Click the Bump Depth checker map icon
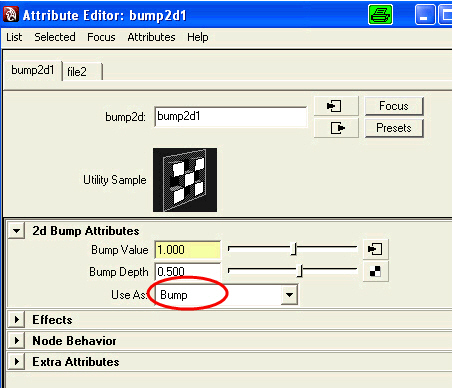453x388 pixels. coord(375,272)
